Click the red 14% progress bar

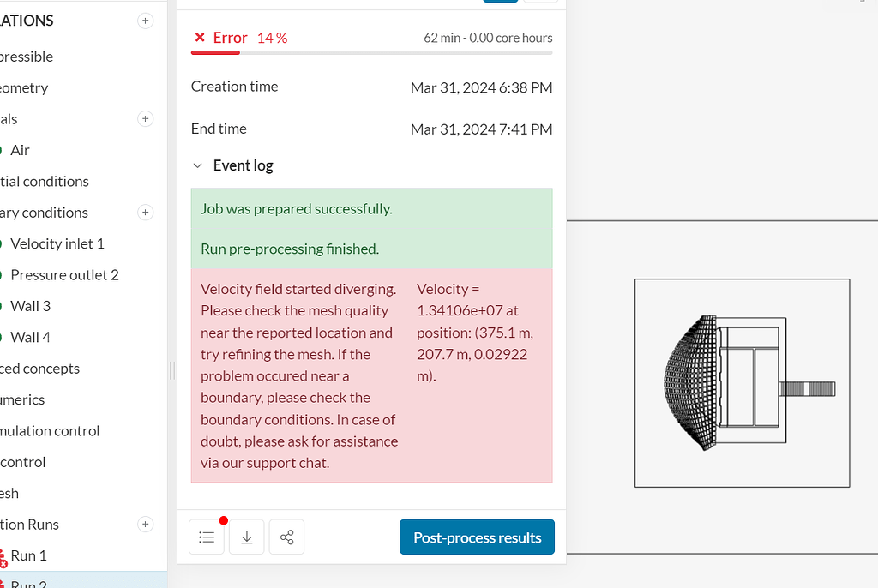pyautogui.click(x=214, y=54)
